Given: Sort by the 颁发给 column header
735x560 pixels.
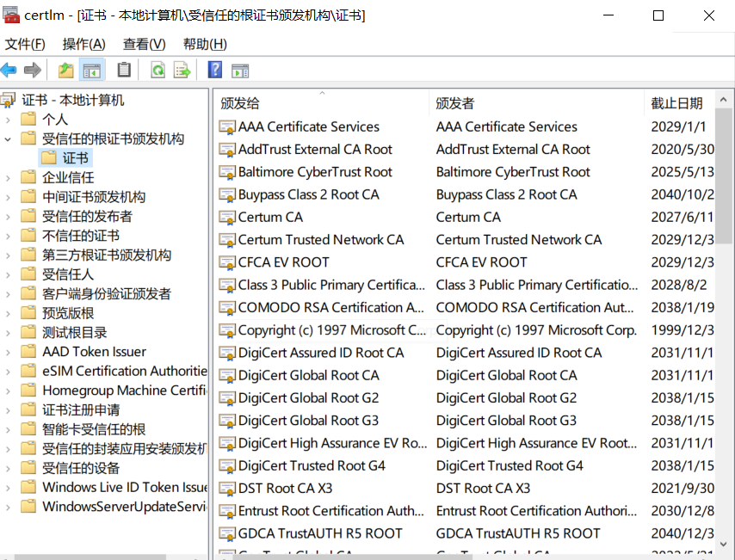Looking at the screenshot, I should pyautogui.click(x=322, y=103).
